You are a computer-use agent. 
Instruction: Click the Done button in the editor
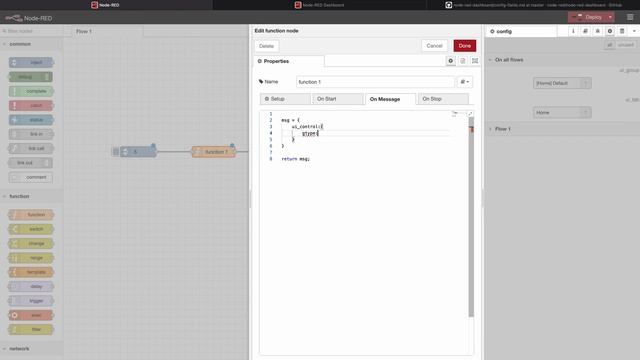point(464,46)
